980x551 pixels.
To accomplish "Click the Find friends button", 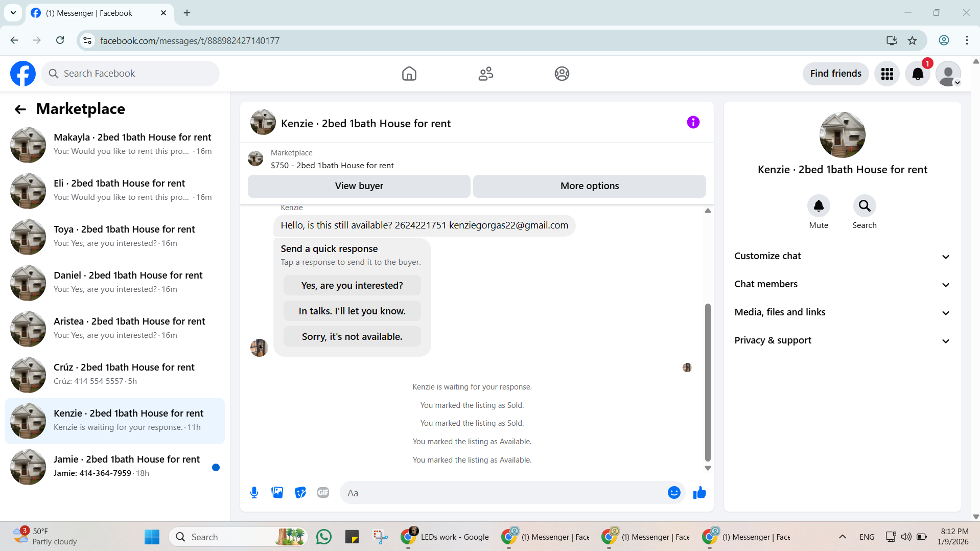I will point(835,74).
